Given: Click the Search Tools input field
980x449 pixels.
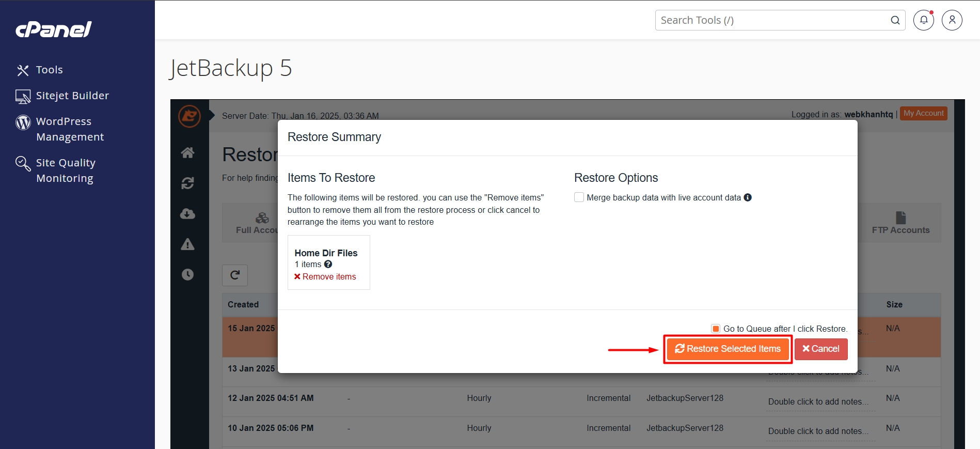Looking at the screenshot, I should (772, 20).
